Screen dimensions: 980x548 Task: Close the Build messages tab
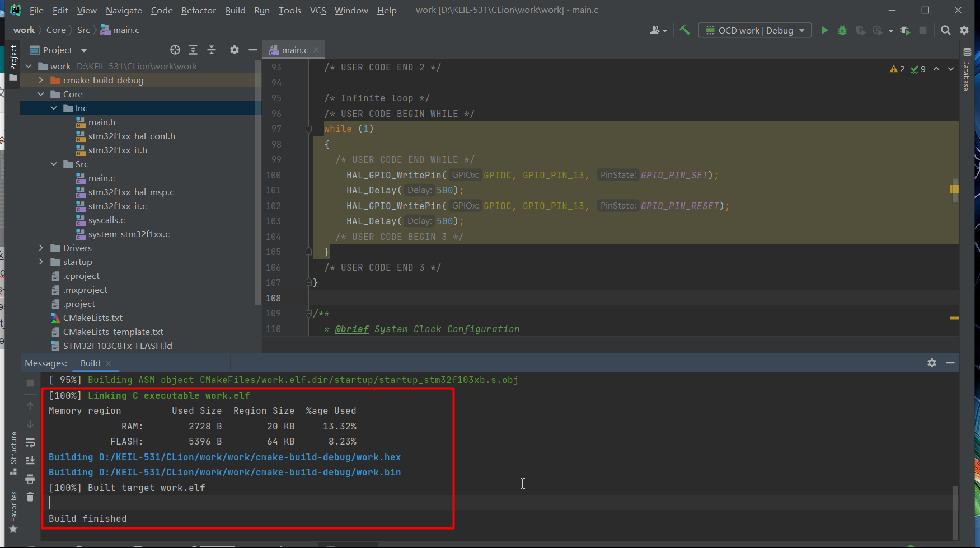coord(109,363)
